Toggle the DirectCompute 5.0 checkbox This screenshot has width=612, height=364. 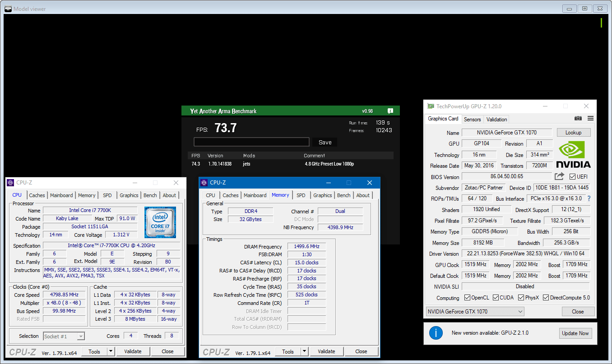546,298
